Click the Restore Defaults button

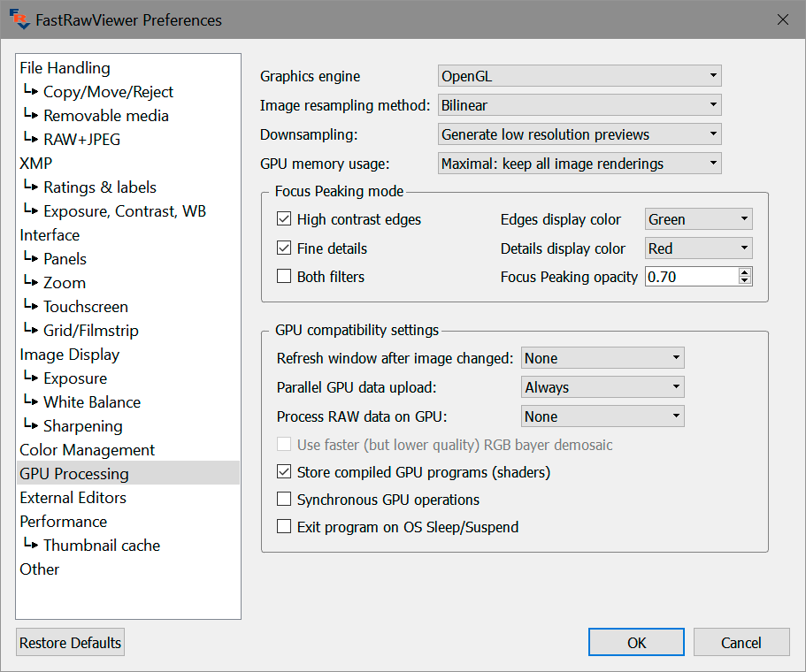tap(70, 643)
